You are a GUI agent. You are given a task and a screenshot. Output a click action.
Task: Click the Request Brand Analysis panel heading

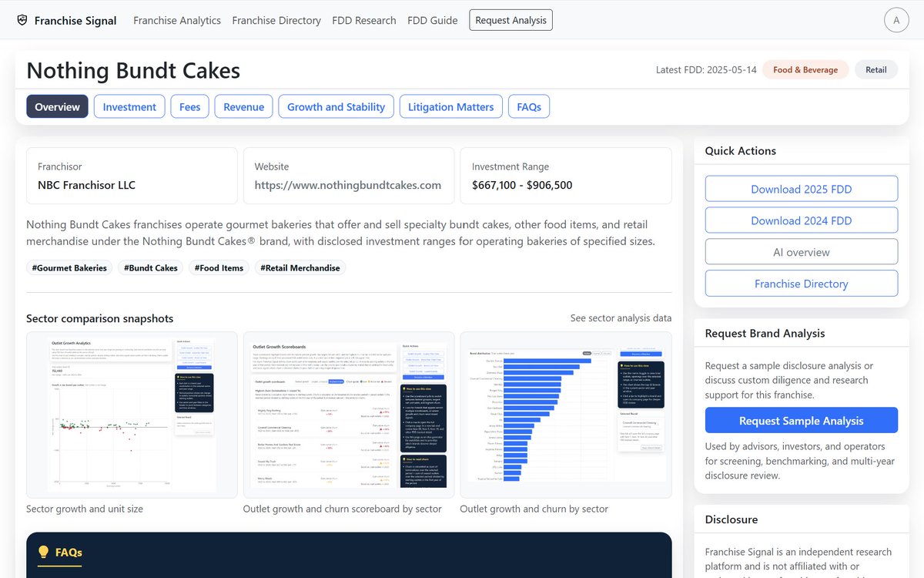tap(765, 334)
